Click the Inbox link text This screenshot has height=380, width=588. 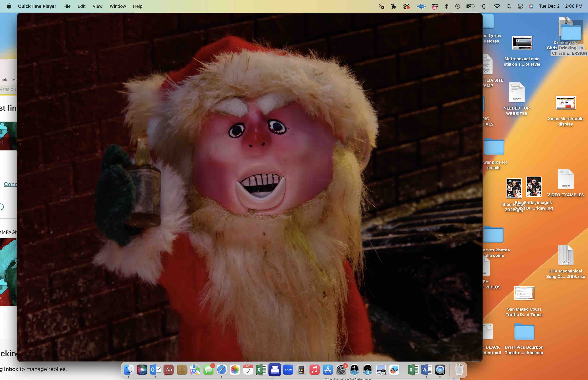tap(11, 369)
